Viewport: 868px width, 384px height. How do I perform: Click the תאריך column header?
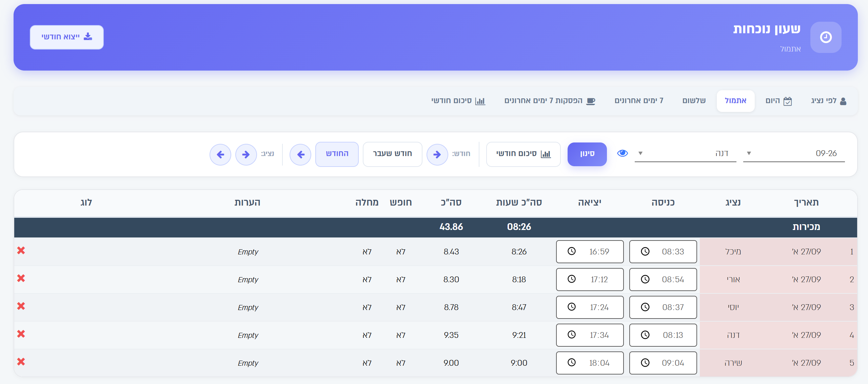[x=806, y=203]
